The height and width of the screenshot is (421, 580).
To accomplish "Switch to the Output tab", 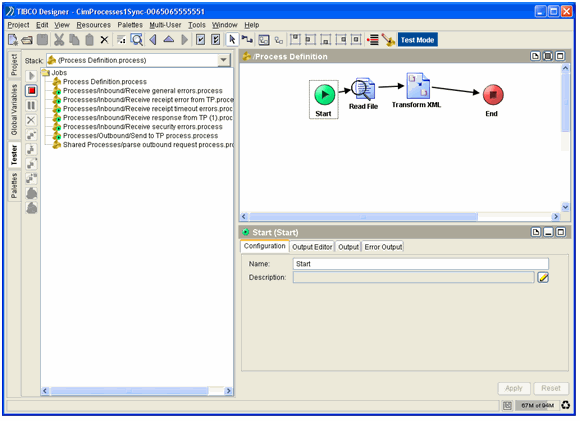I will tap(348, 247).
